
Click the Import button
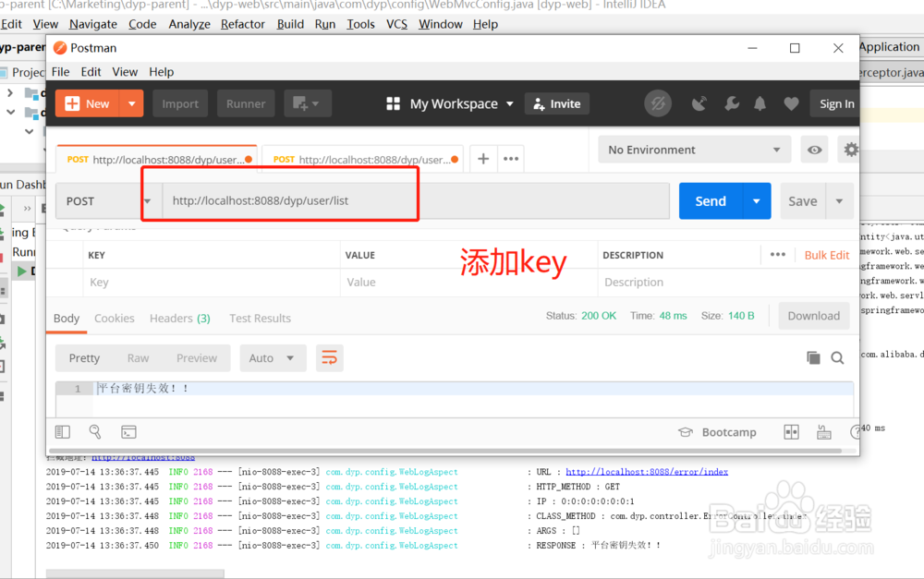pos(180,103)
